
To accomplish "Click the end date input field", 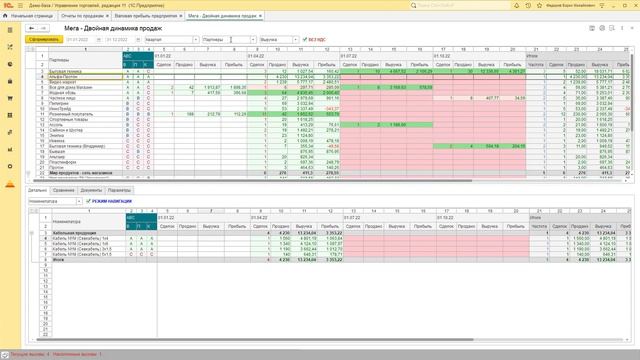I will click(x=120, y=40).
